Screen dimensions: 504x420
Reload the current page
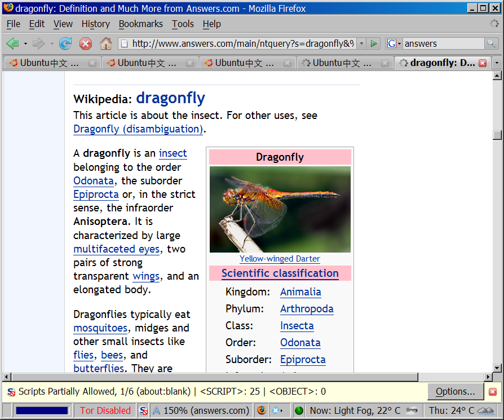click(x=65, y=43)
